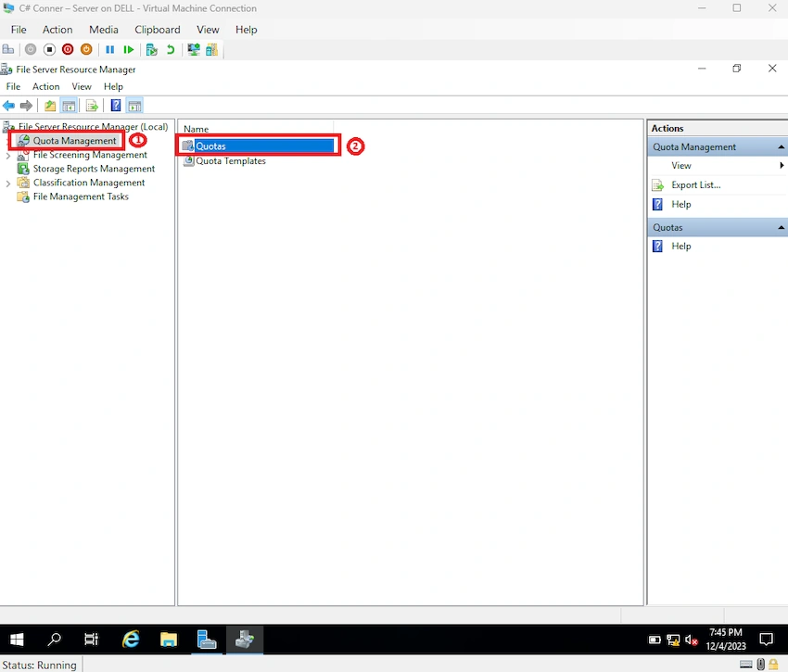Viewport: 788px width, 672px height.
Task: Expand the File Screening Management node
Action: click(8, 156)
